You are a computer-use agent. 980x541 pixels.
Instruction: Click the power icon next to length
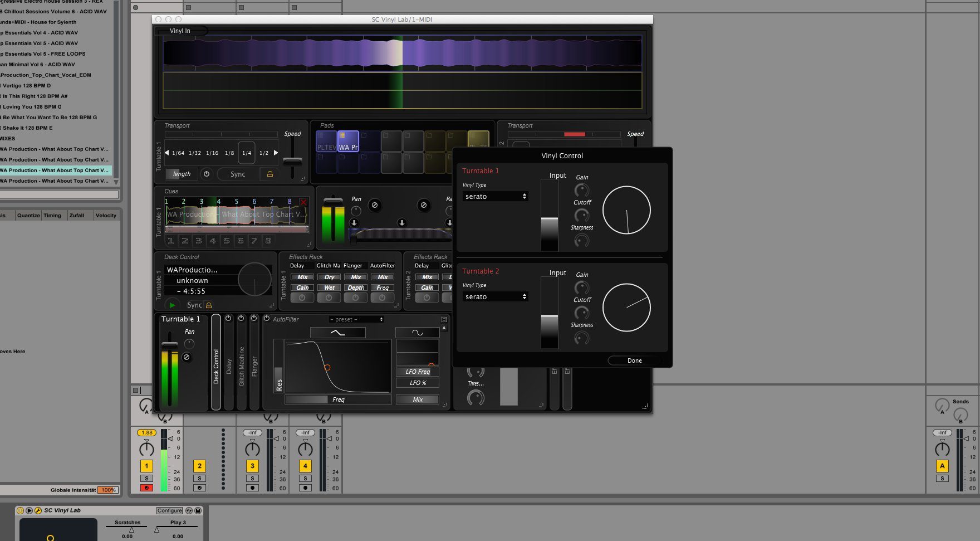[x=207, y=174]
